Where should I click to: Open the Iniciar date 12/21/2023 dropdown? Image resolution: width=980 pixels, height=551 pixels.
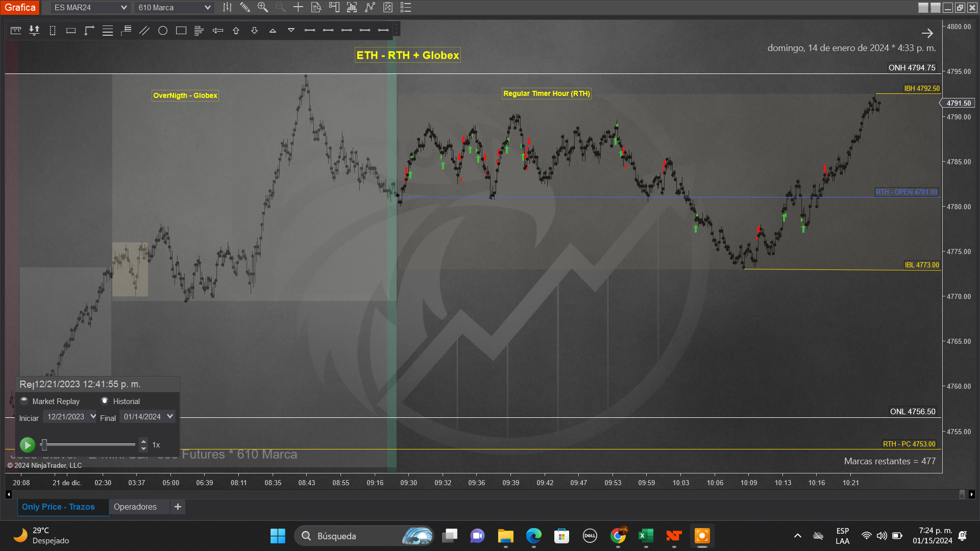pyautogui.click(x=92, y=417)
